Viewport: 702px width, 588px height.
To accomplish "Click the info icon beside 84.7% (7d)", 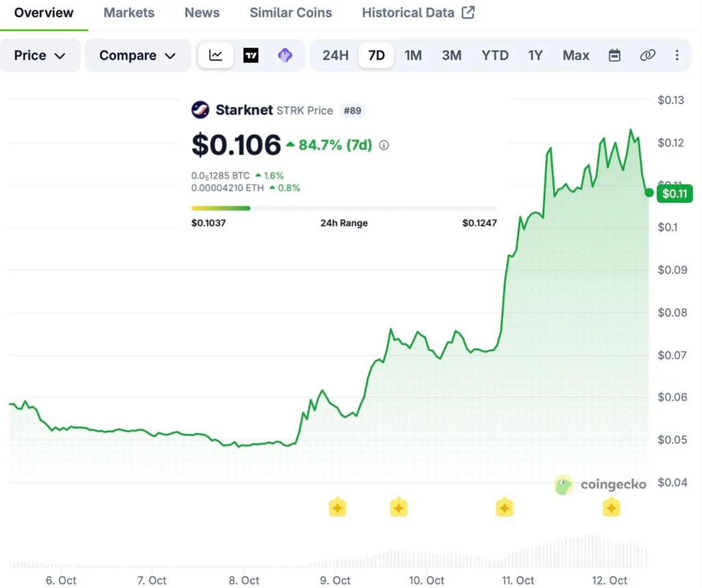I will point(384,145).
